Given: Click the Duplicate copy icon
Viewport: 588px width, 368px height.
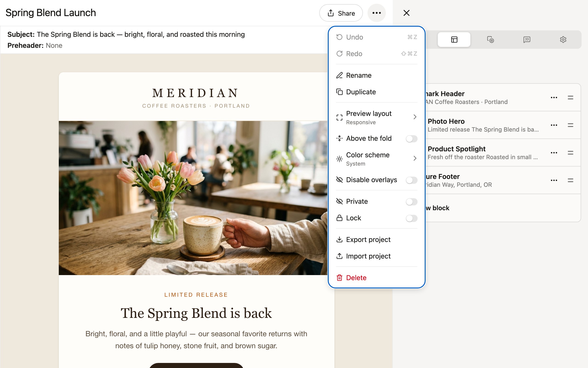Looking at the screenshot, I should (339, 92).
